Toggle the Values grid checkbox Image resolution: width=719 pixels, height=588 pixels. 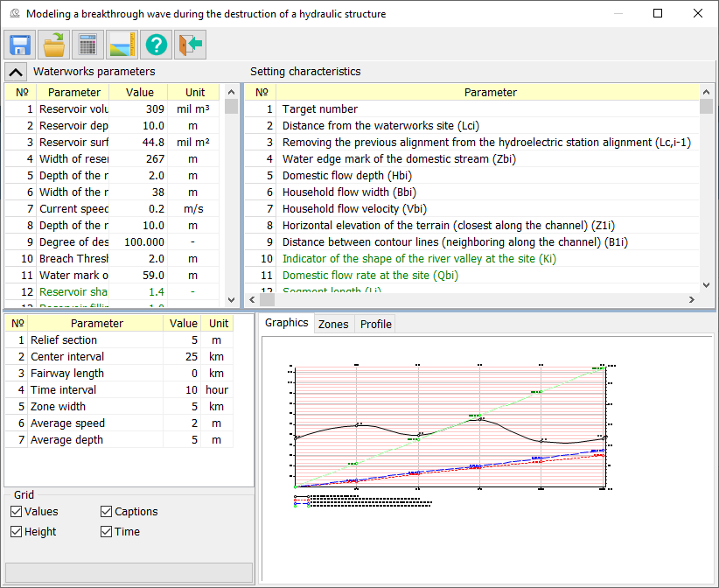(17, 511)
